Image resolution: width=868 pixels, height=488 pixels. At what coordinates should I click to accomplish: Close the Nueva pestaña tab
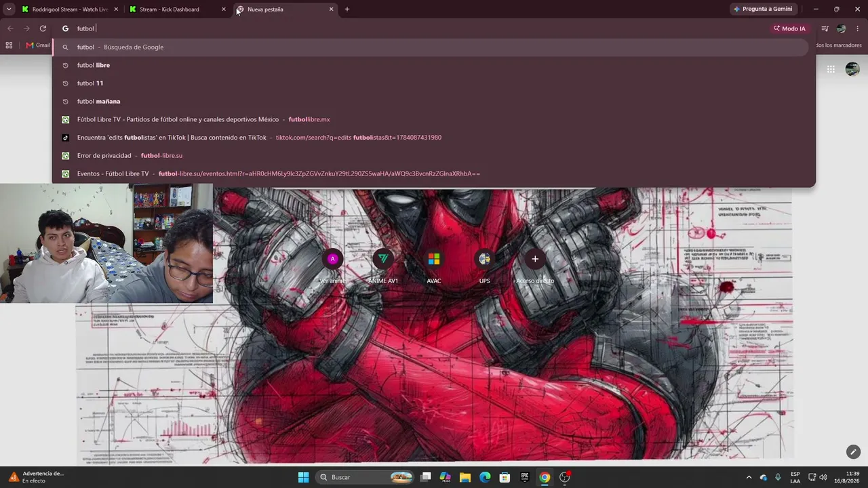(332, 9)
